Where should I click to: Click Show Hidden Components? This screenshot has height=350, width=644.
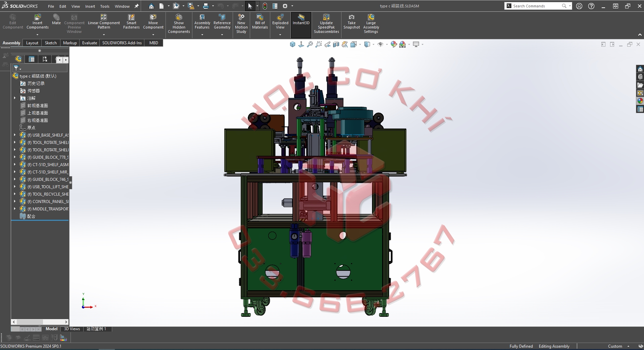coord(179,23)
